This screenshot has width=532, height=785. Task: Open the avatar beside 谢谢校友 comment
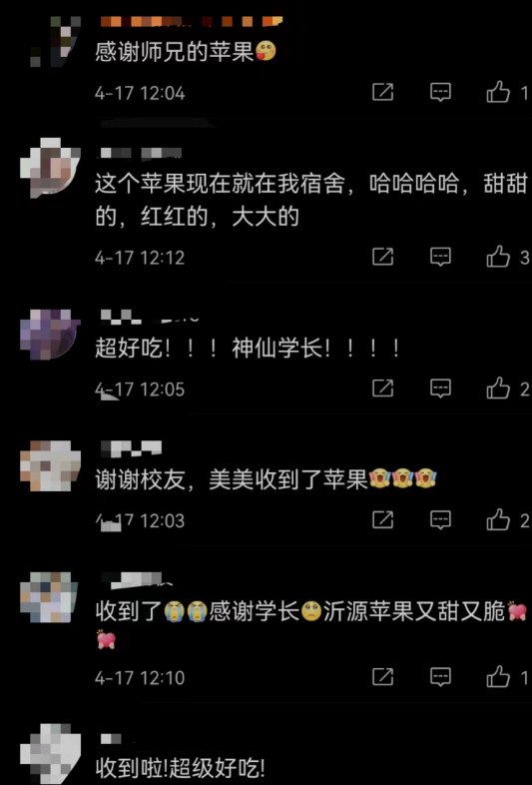(x=50, y=465)
